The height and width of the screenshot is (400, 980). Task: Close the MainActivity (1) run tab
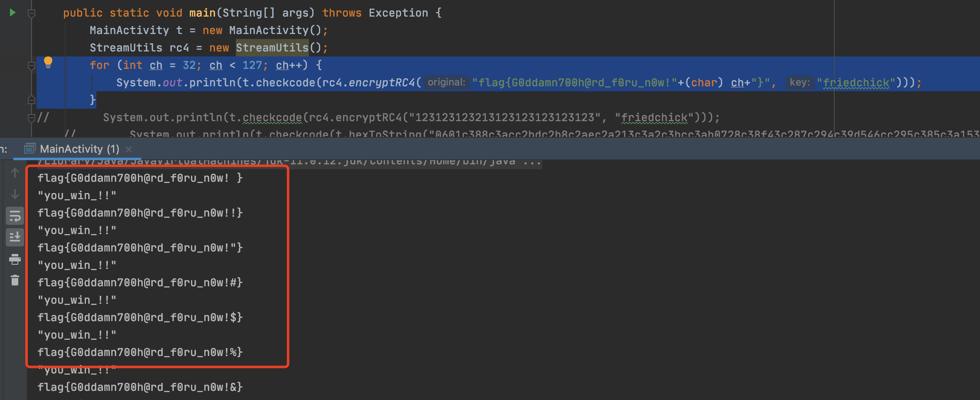coord(129,149)
